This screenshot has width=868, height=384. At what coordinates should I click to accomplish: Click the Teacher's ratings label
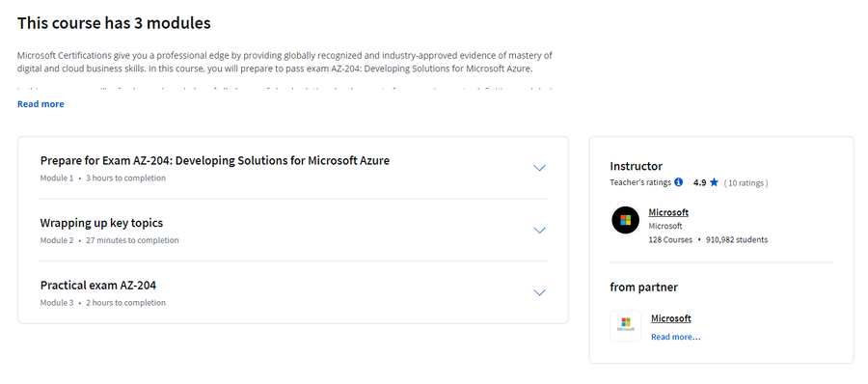tap(640, 182)
